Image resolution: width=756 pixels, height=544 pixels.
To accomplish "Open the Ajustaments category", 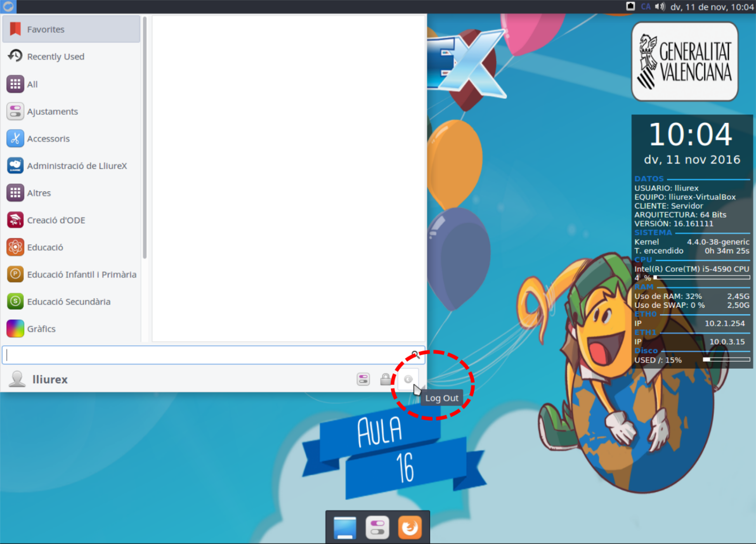I will pyautogui.click(x=71, y=111).
